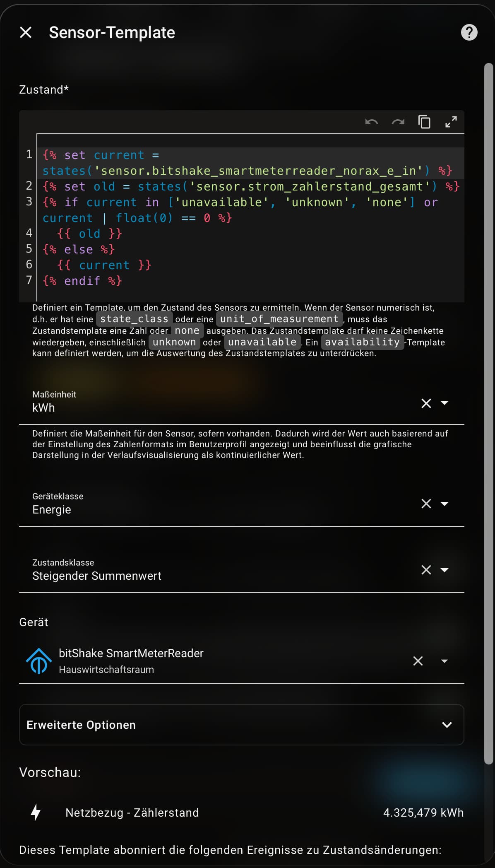Open the help question mark icon
This screenshot has width=495, height=868.
coord(469,32)
